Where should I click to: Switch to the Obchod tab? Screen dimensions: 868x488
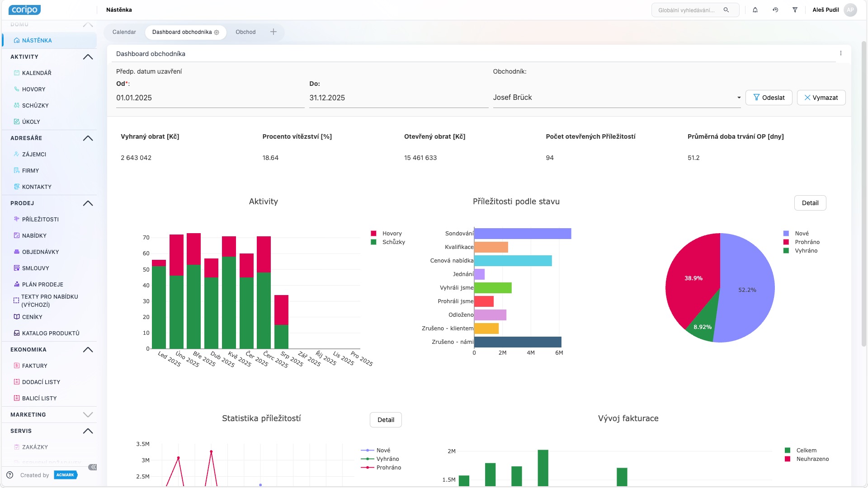click(x=245, y=32)
